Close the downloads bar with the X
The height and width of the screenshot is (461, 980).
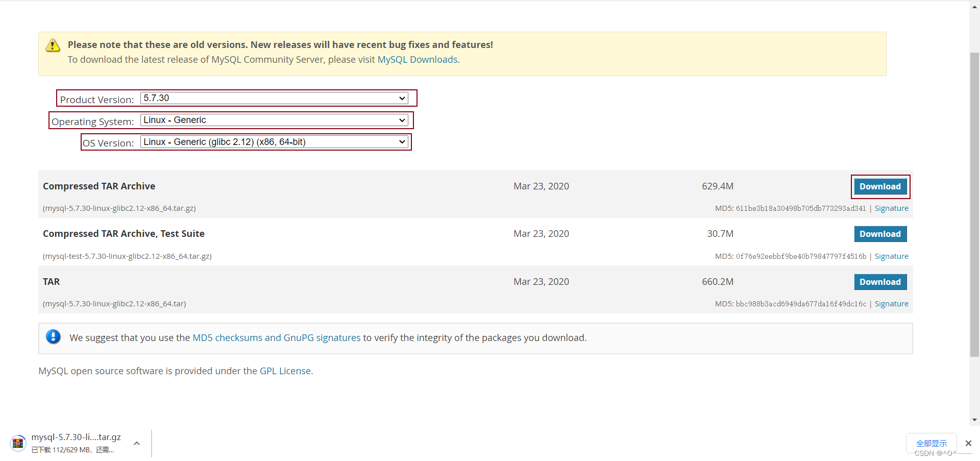click(x=968, y=443)
